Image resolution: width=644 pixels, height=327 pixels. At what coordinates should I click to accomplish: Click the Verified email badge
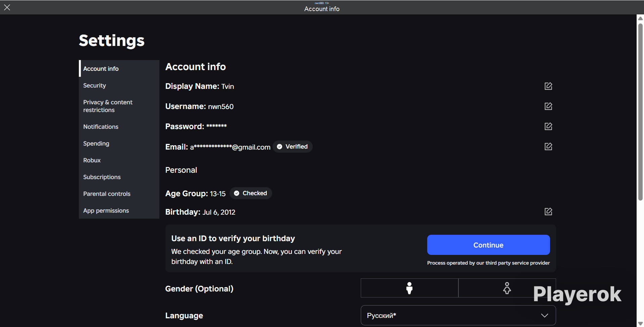click(x=292, y=147)
